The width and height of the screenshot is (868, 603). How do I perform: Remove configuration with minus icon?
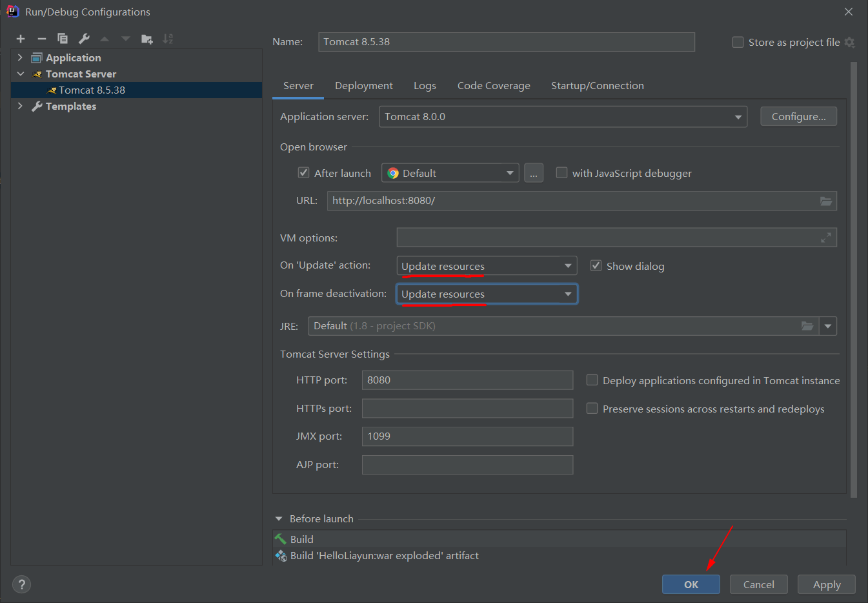coord(42,39)
